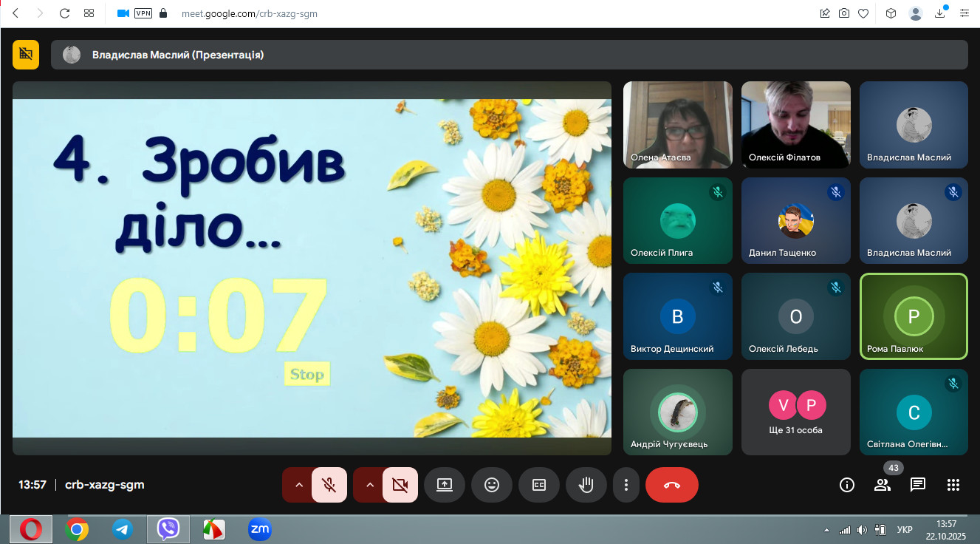This screenshot has width=980, height=544.
Task: Select Олена Атаєва video tile
Action: [x=677, y=125]
